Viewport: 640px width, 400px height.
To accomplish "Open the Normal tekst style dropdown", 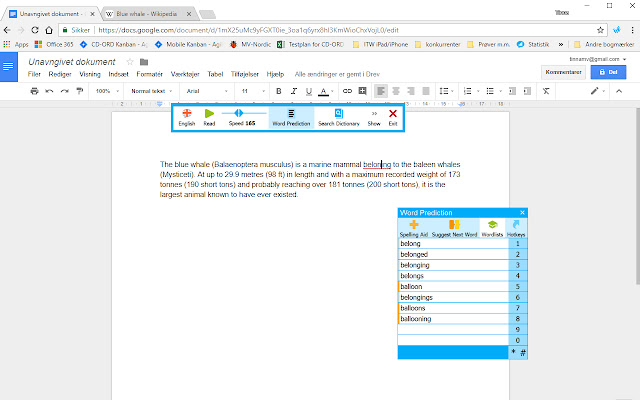I will [x=152, y=91].
